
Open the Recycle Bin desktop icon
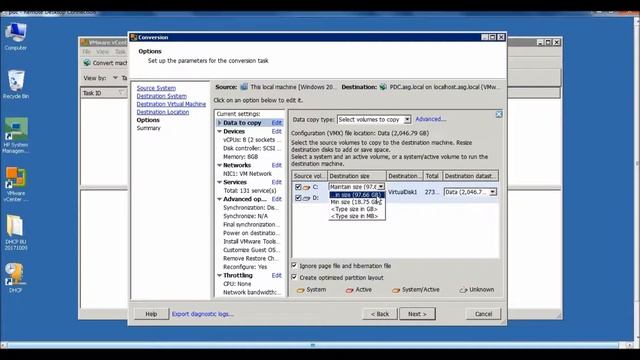point(16,84)
